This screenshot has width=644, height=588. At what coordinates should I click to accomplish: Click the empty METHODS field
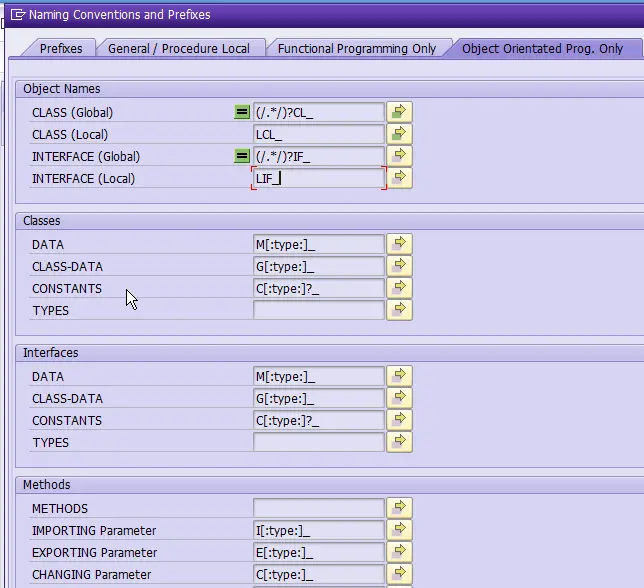pos(319,508)
